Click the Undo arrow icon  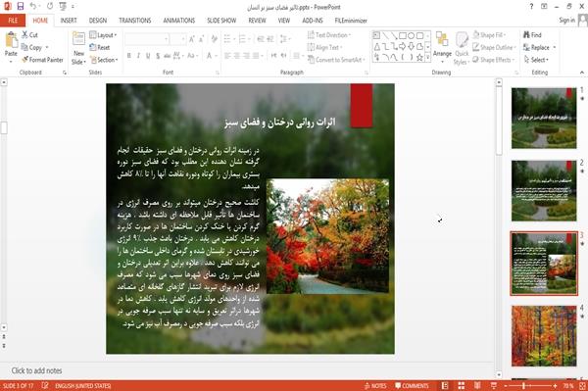pos(33,7)
